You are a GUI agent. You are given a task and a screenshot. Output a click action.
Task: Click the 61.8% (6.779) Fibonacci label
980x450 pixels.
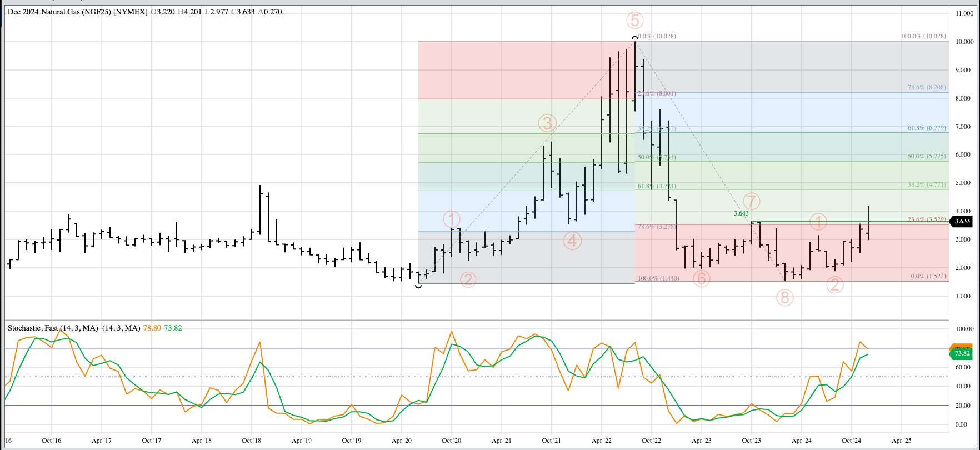tap(926, 128)
